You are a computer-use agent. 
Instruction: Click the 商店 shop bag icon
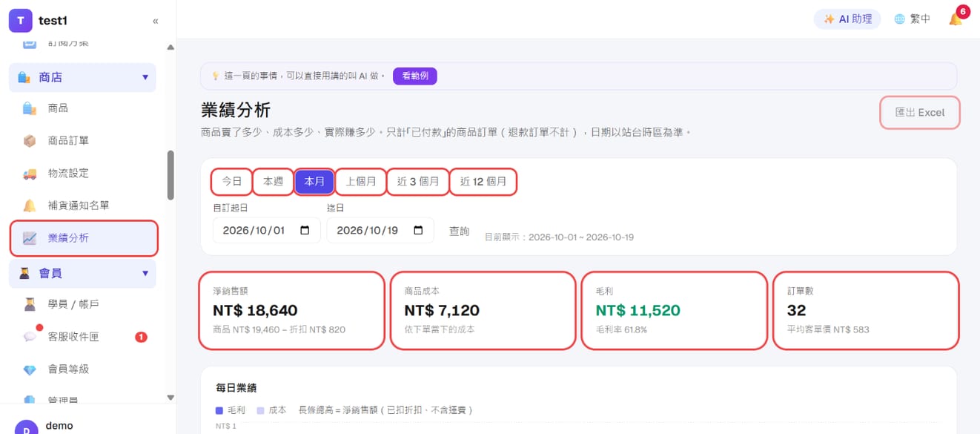point(24,77)
